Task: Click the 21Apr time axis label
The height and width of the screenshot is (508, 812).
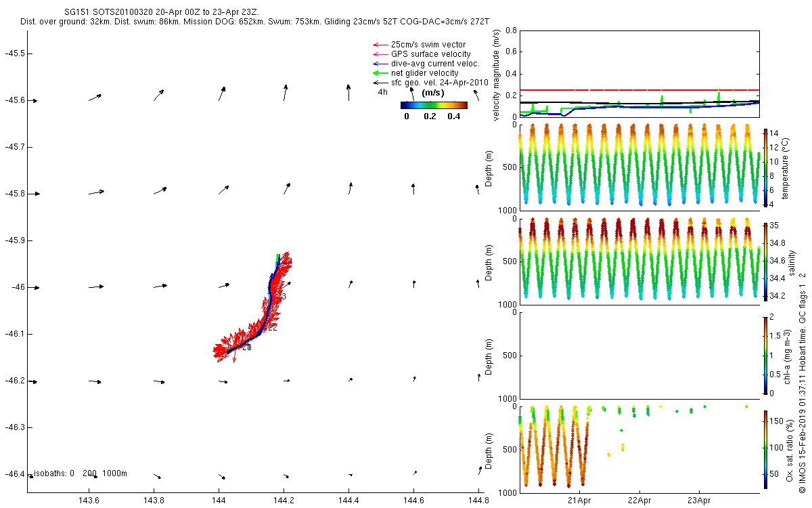Action: click(x=580, y=501)
